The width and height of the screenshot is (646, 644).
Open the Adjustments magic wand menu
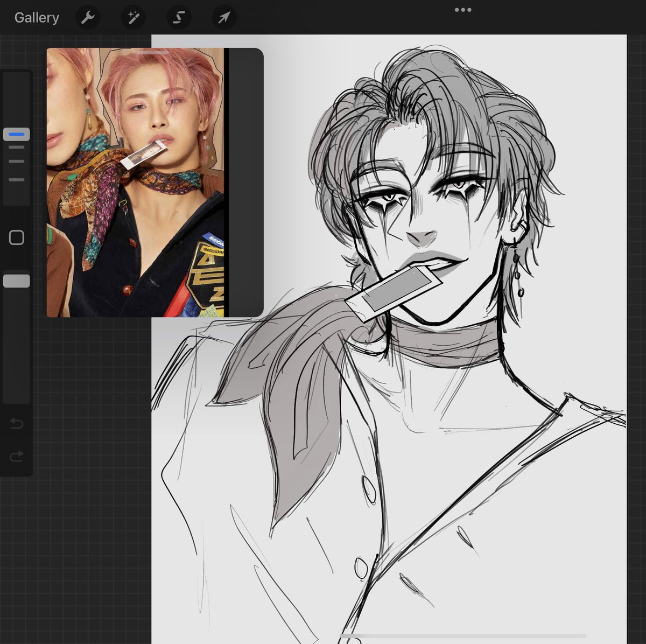point(133,18)
